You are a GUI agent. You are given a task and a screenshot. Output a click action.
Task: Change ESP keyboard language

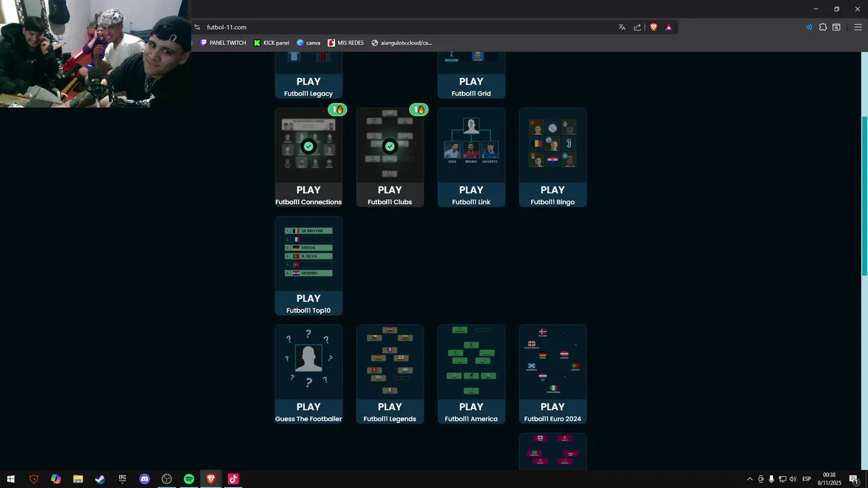pyautogui.click(x=807, y=479)
